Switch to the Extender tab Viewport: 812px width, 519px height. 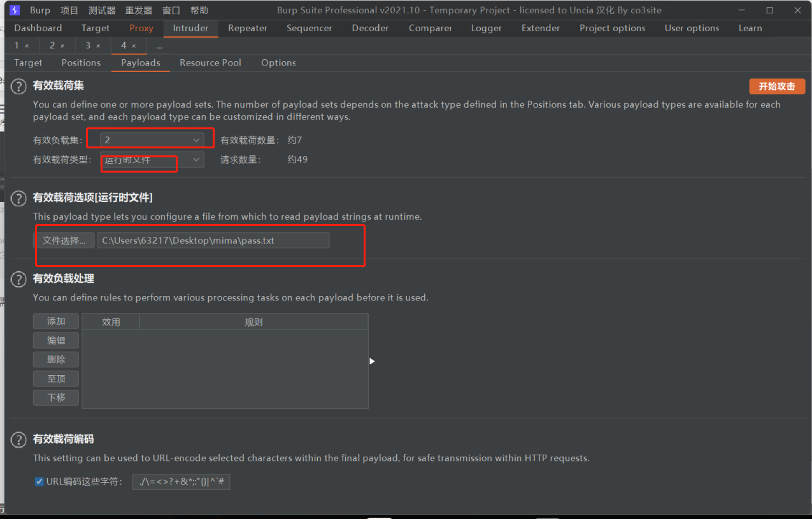click(541, 28)
